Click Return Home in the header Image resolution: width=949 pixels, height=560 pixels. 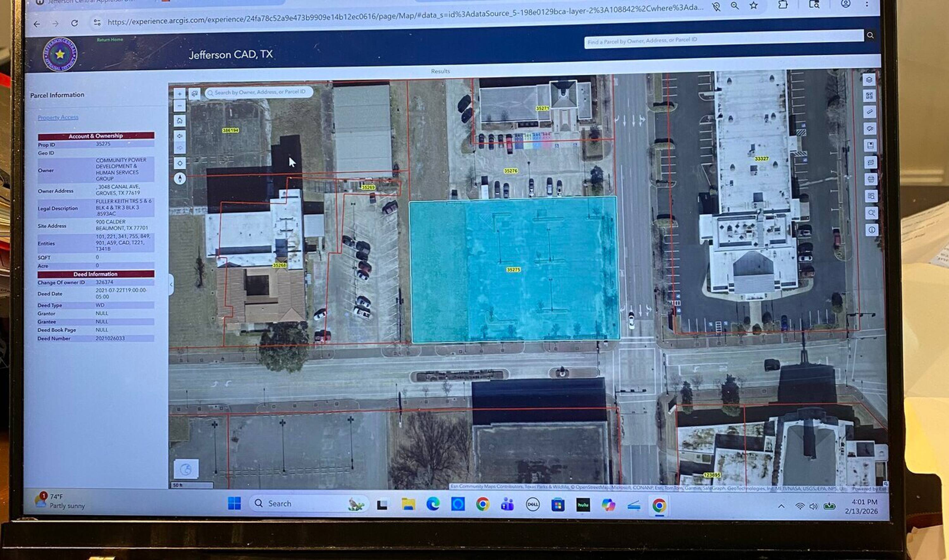tap(110, 40)
